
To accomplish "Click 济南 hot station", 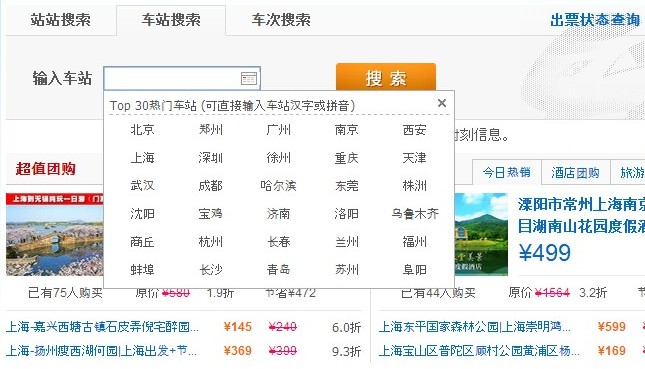I will [x=278, y=214].
